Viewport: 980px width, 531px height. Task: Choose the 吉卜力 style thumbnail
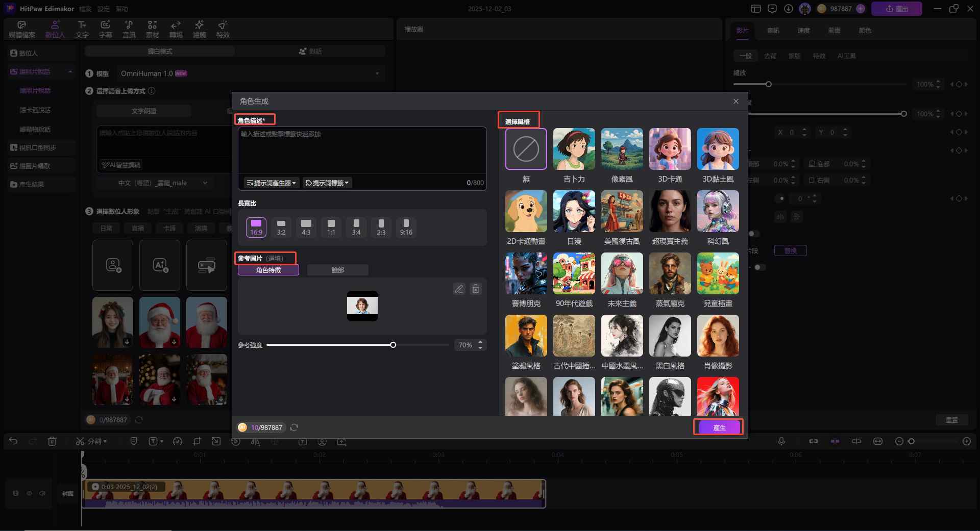574,149
